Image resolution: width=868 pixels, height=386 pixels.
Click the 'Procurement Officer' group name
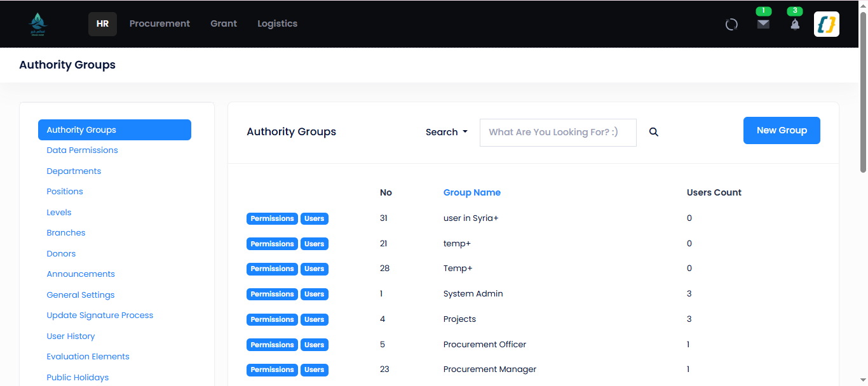pyautogui.click(x=485, y=345)
